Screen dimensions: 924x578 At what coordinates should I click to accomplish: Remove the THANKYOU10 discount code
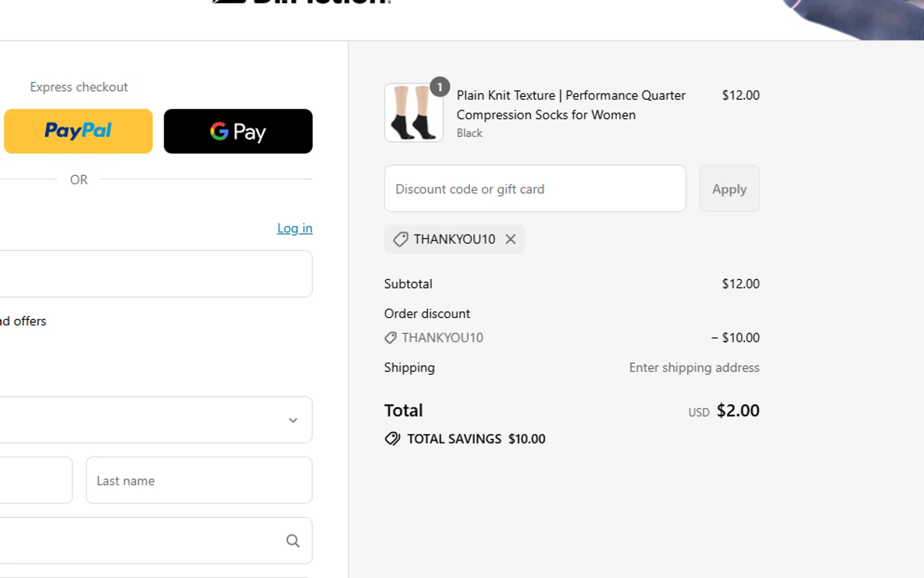tap(511, 239)
